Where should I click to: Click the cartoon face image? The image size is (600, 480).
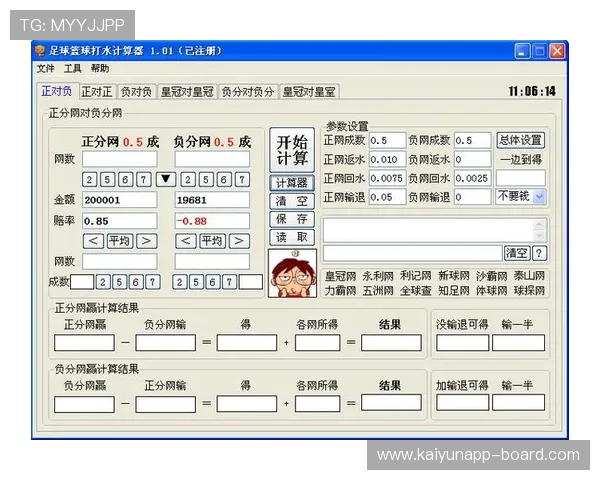point(292,273)
